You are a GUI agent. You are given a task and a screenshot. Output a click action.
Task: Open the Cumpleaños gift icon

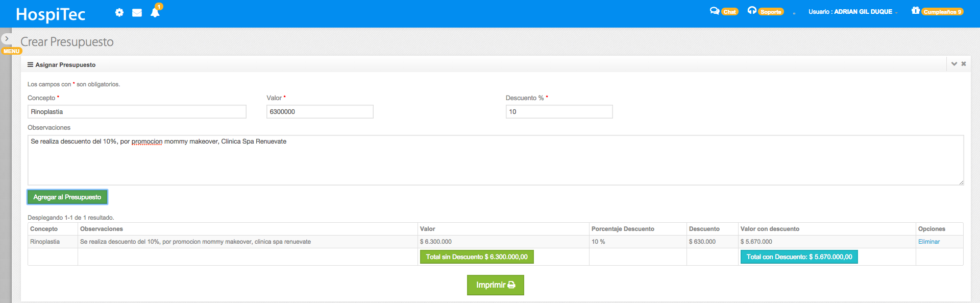click(x=916, y=10)
